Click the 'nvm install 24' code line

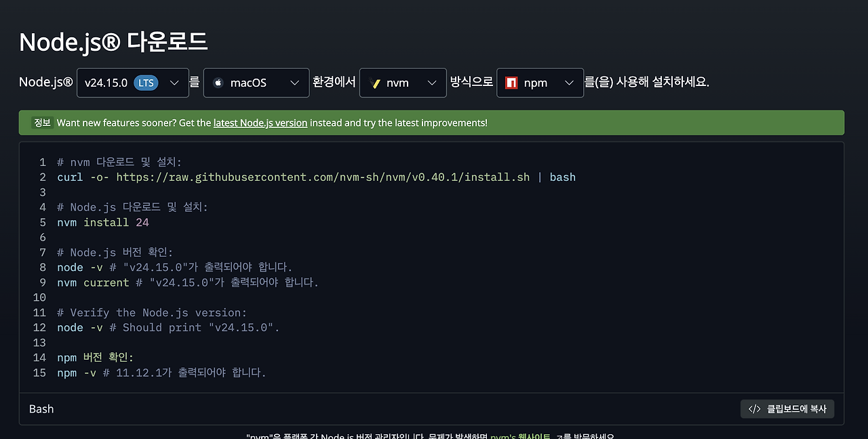click(x=103, y=222)
